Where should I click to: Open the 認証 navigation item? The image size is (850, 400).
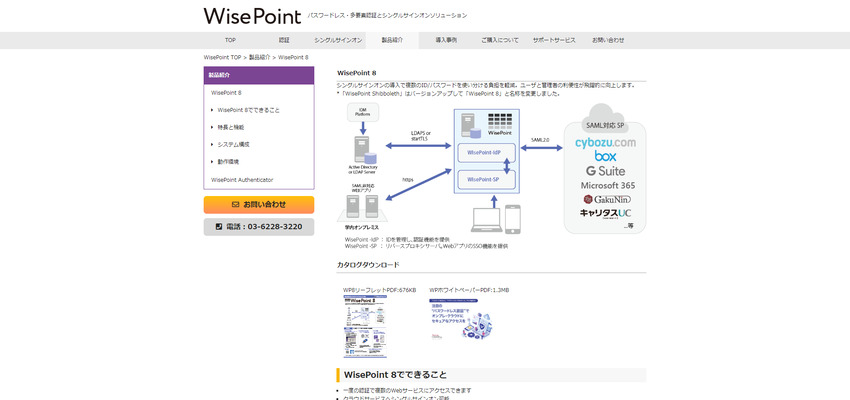(284, 40)
